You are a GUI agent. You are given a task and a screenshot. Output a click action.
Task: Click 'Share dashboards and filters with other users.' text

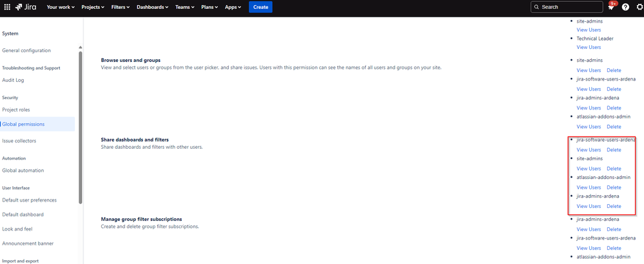coord(151,147)
